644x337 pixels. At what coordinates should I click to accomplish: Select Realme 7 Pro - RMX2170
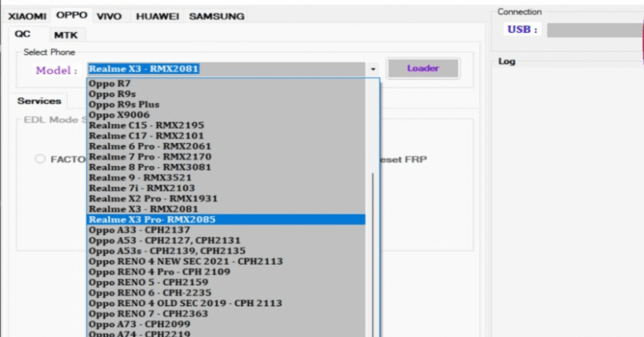click(226, 157)
